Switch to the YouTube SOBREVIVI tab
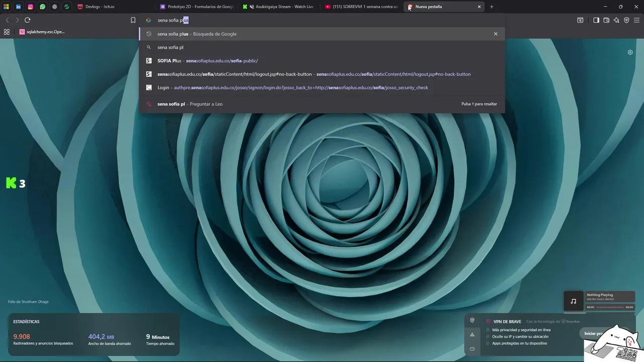This screenshot has width=644, height=362. (361, 7)
